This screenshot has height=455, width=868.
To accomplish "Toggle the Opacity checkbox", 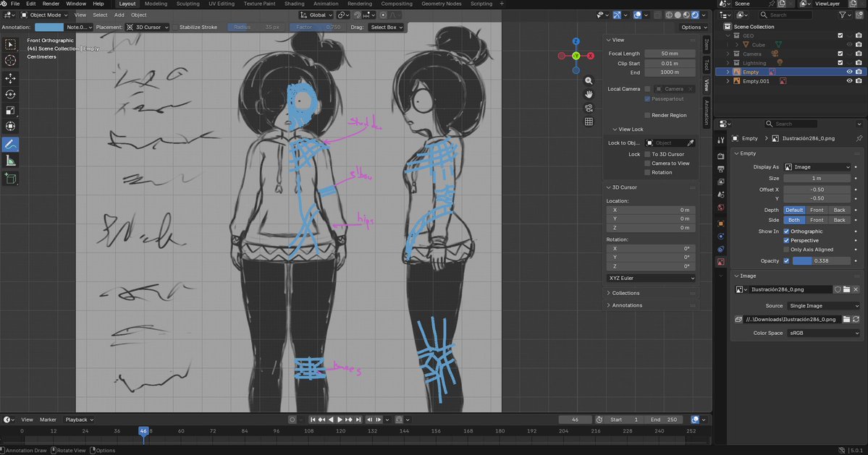I will [x=786, y=260].
